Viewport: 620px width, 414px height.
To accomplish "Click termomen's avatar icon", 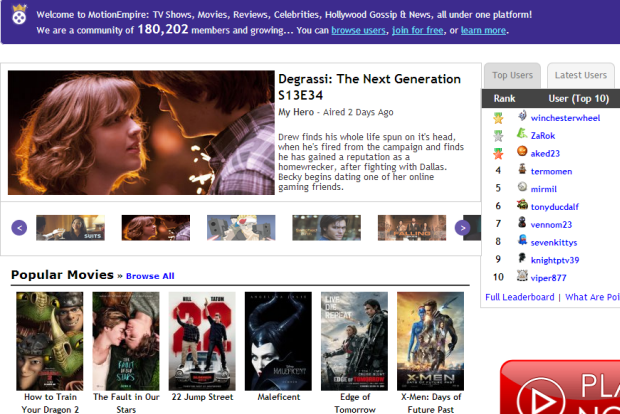I will pos(522,169).
